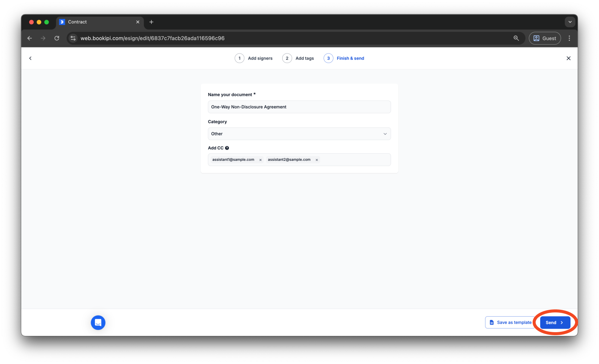Go to step 2 Add tags
This screenshot has height=364, width=599.
(x=298, y=58)
